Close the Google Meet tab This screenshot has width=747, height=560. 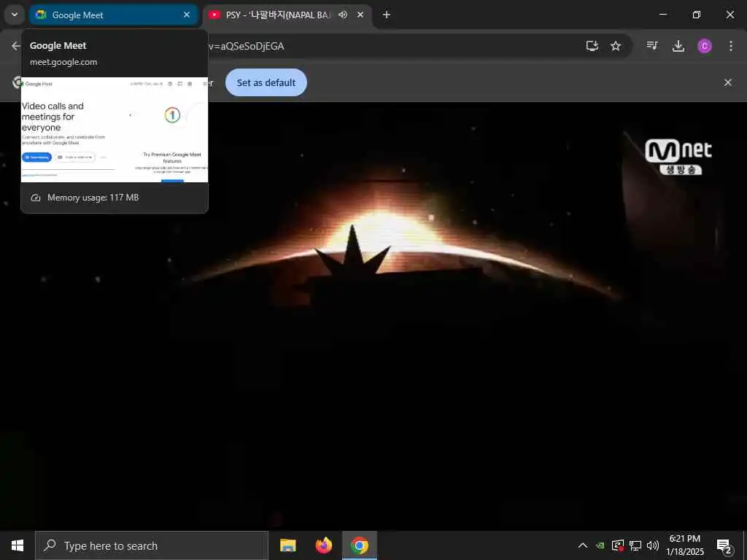click(187, 15)
